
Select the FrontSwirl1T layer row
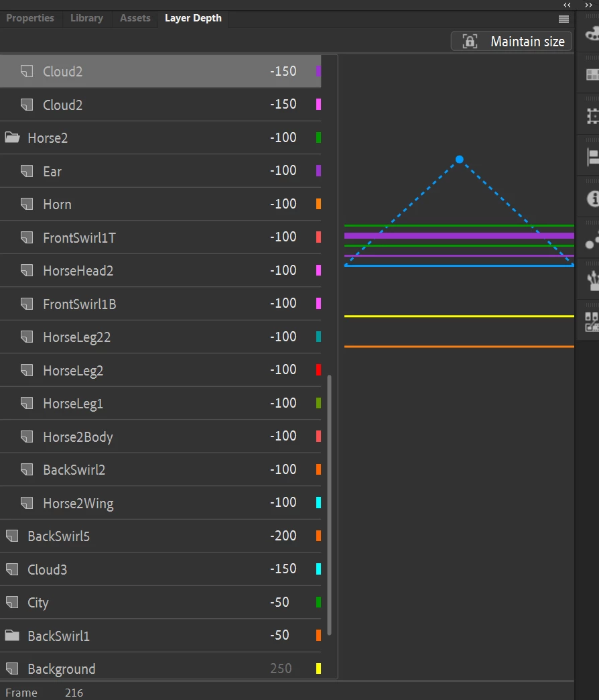point(161,237)
